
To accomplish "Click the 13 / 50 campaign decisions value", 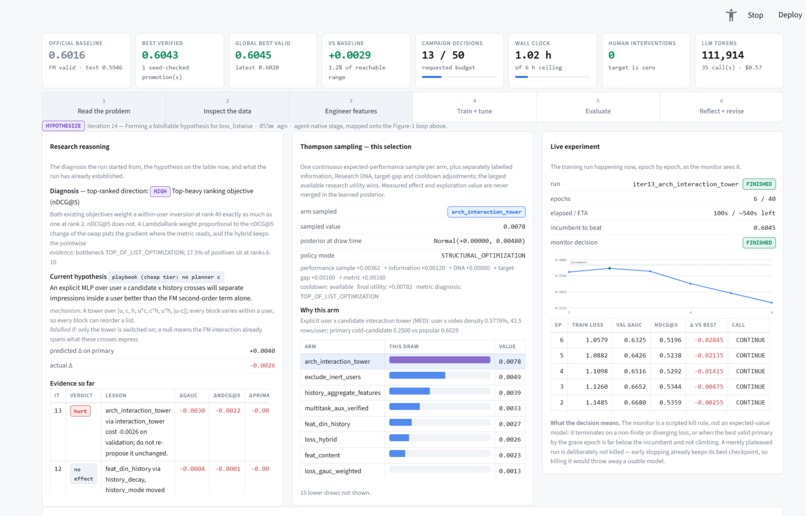I will tap(443, 55).
